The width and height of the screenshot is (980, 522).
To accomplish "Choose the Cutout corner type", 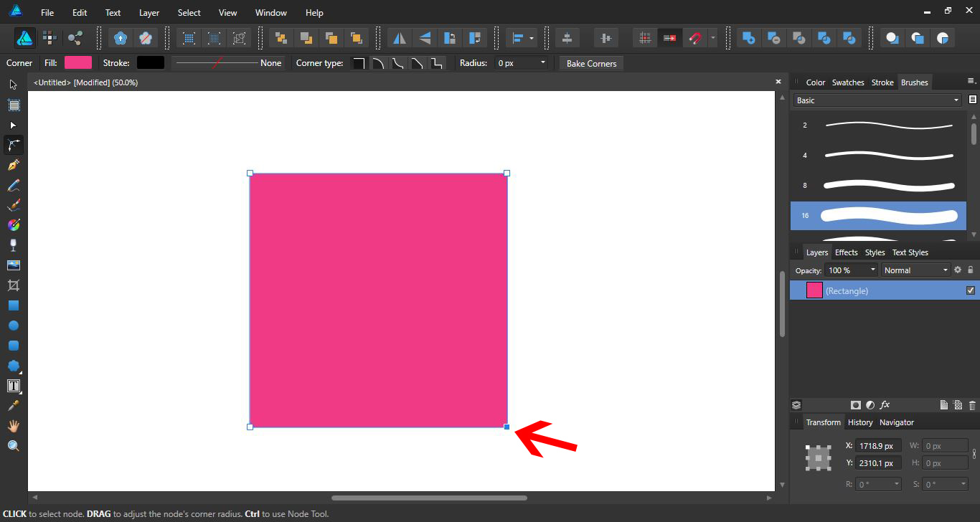I will (436, 63).
